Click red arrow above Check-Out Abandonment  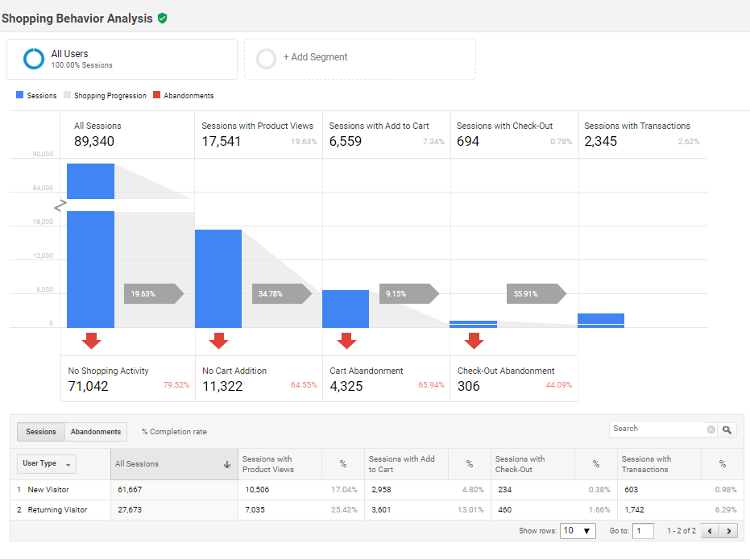click(x=474, y=340)
